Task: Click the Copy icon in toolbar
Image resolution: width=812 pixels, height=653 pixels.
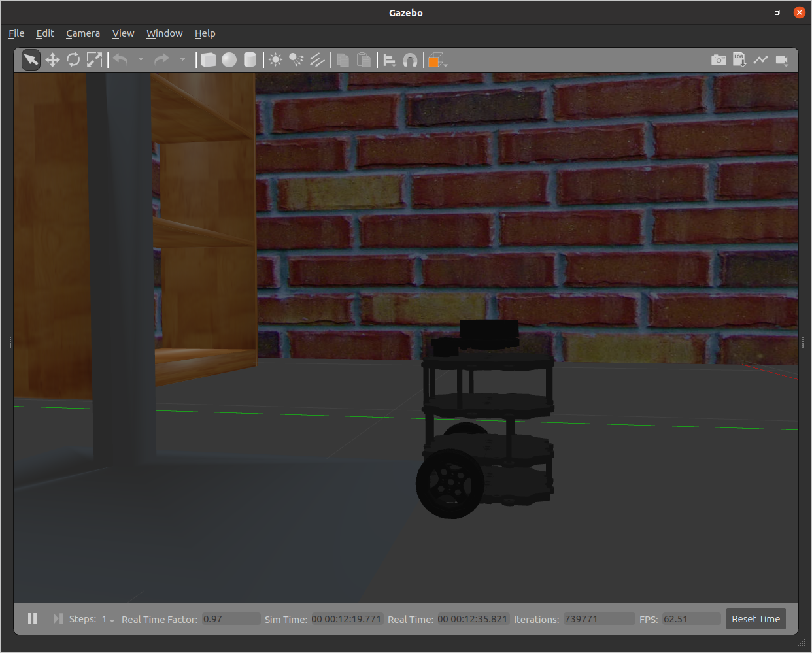Action: coord(343,60)
